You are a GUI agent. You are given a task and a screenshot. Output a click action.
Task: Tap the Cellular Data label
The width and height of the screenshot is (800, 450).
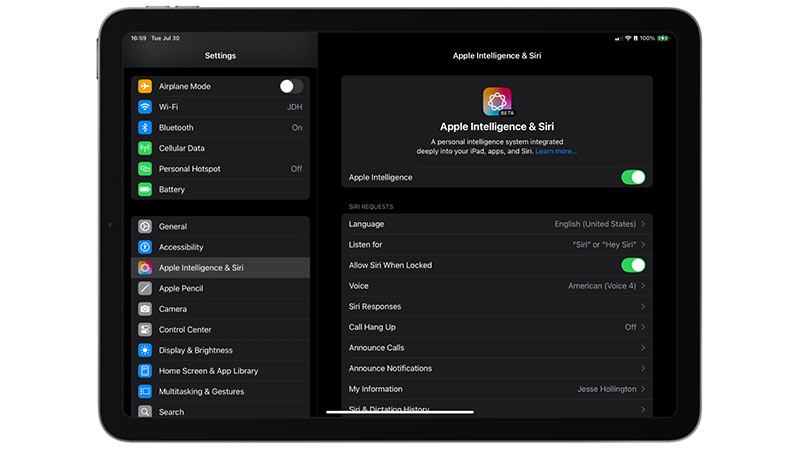[182, 148]
